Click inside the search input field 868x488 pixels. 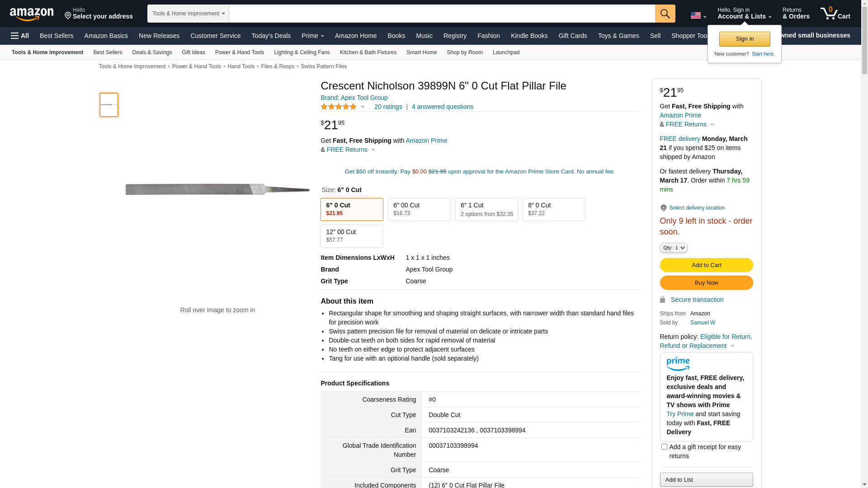[441, 14]
